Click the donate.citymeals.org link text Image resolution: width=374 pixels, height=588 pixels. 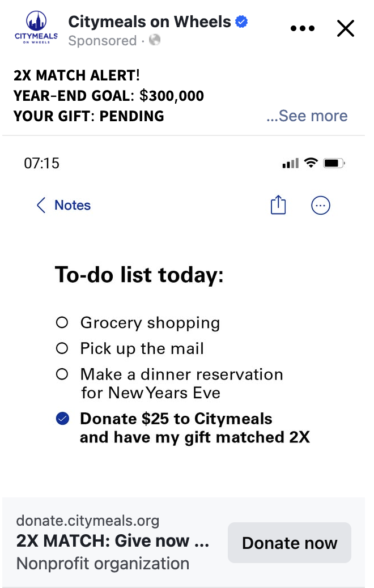(88, 520)
